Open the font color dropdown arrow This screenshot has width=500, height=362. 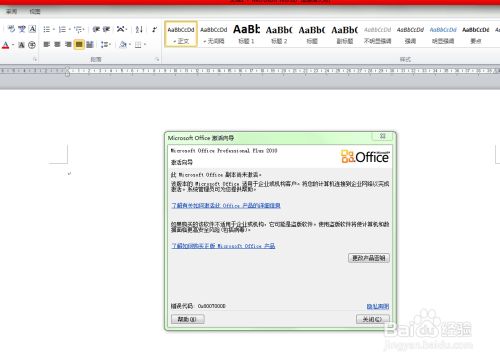[13, 45]
